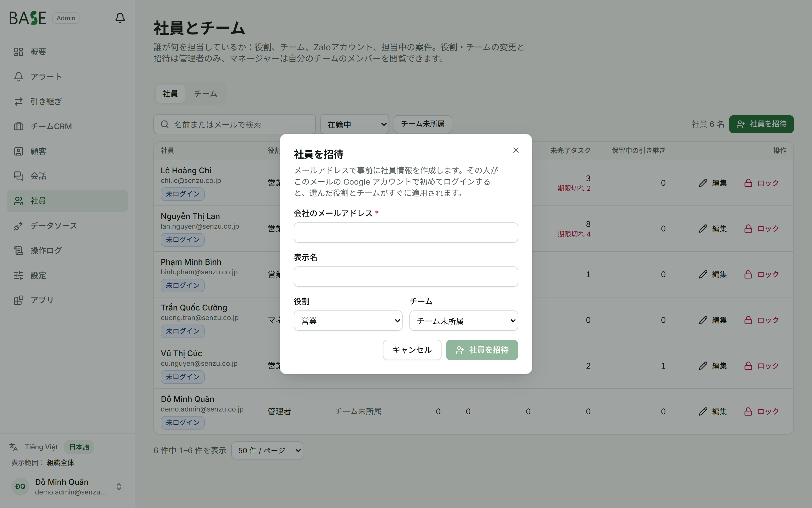Click lock icon for Đỗ Minh Quân row
812x508 pixels.
pos(748,411)
